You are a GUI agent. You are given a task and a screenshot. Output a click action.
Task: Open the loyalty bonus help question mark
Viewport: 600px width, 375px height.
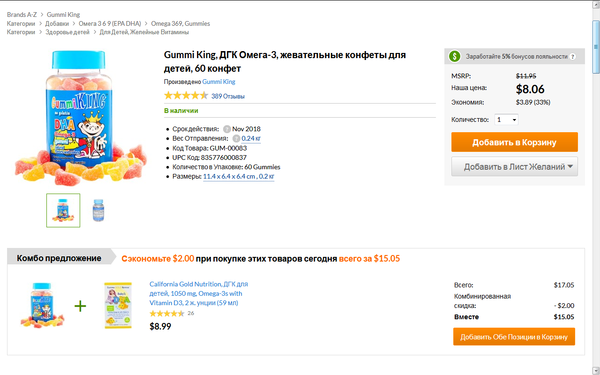[x=572, y=57]
